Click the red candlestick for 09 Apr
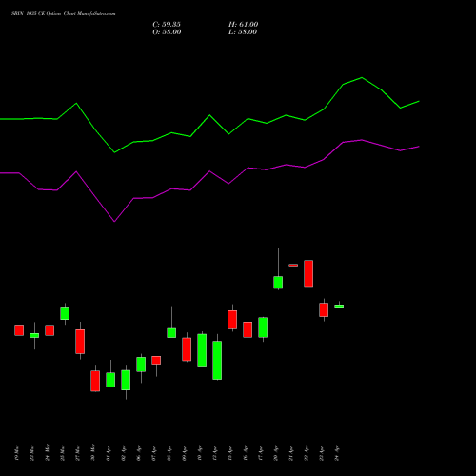This screenshot has width=476, height=476. [187, 349]
